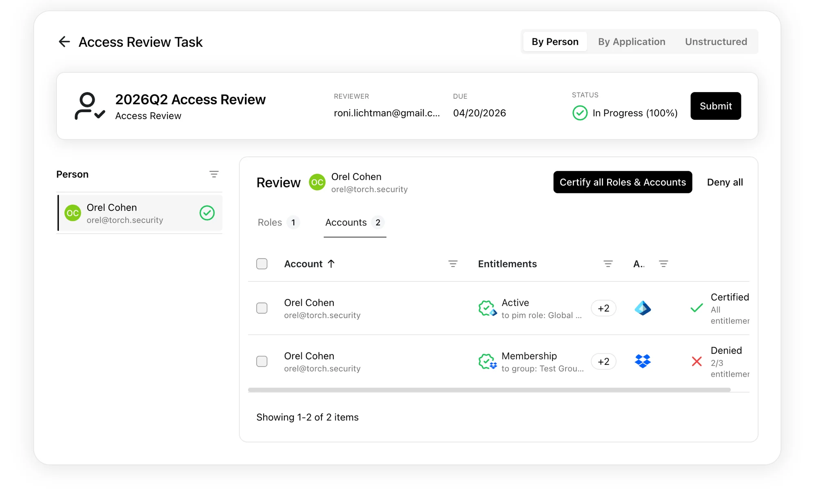Open the Accounts tab

tap(355, 222)
